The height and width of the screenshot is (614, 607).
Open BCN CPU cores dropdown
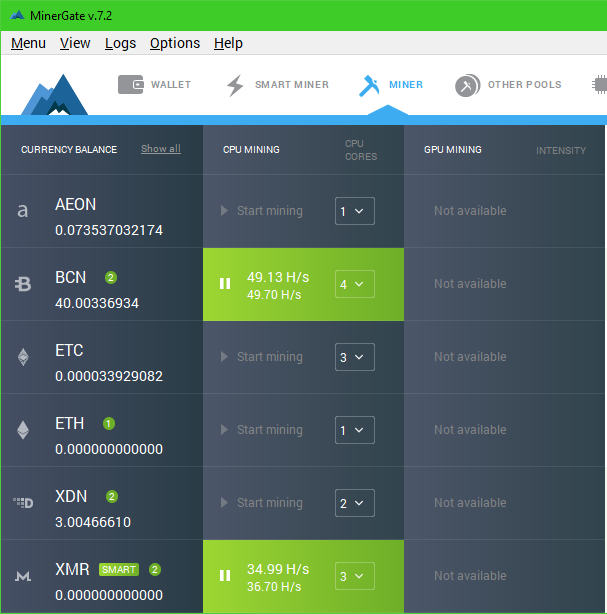click(x=355, y=284)
